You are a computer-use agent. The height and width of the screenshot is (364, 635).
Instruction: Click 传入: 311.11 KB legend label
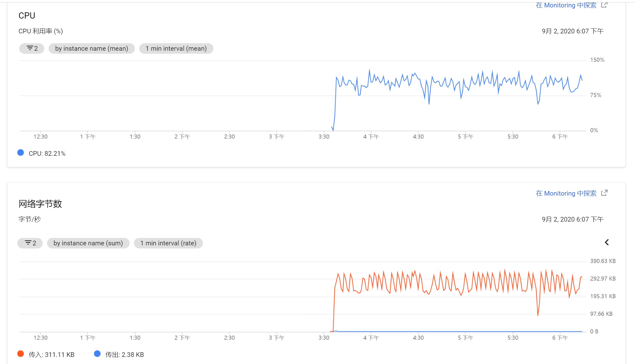click(x=52, y=355)
